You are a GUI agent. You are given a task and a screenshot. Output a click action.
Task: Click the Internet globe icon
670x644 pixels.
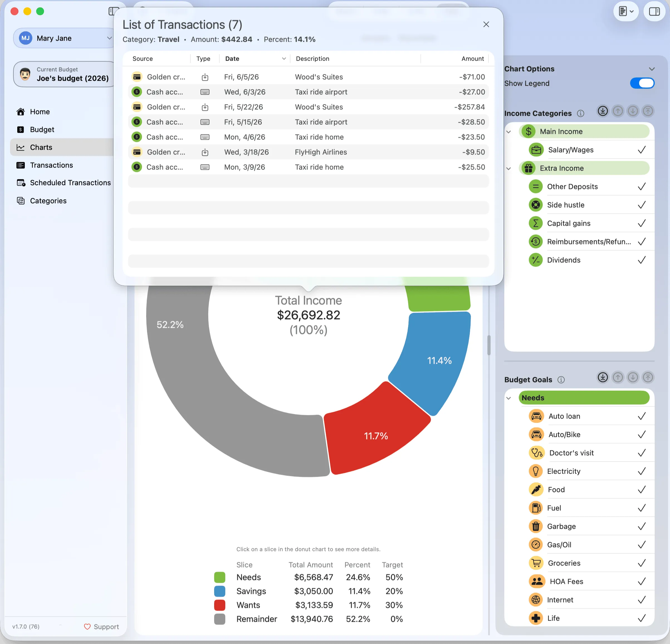tap(536, 600)
